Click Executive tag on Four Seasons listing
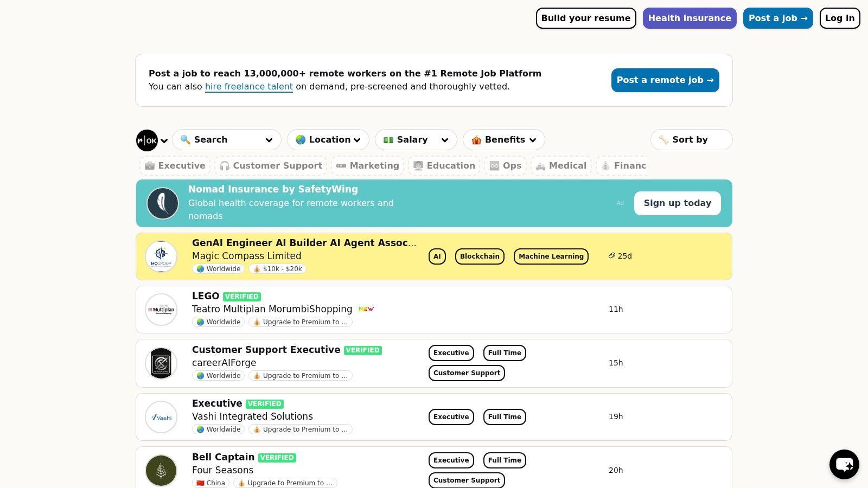Image resolution: width=868 pixels, height=488 pixels. [x=451, y=460]
